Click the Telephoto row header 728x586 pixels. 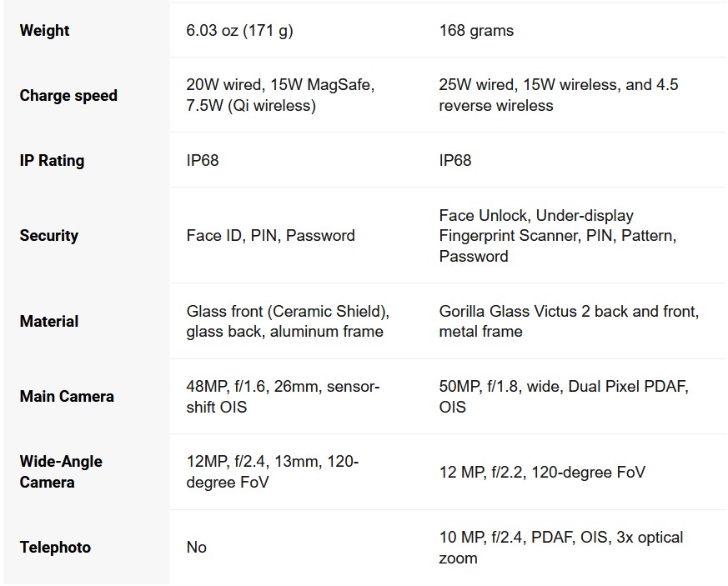55,548
